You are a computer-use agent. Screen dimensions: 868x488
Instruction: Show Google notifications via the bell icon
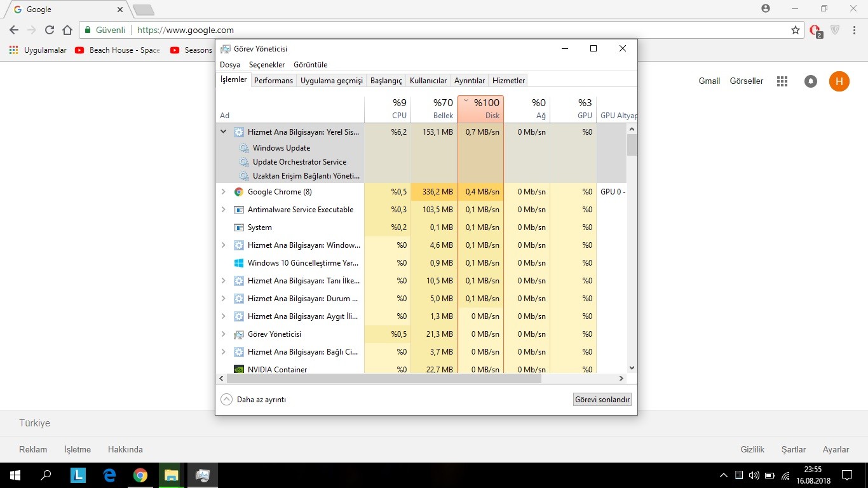pos(811,81)
